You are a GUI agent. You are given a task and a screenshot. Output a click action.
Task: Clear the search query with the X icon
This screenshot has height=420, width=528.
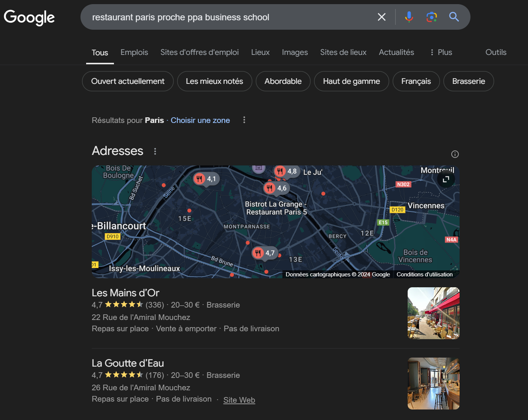coord(381,17)
